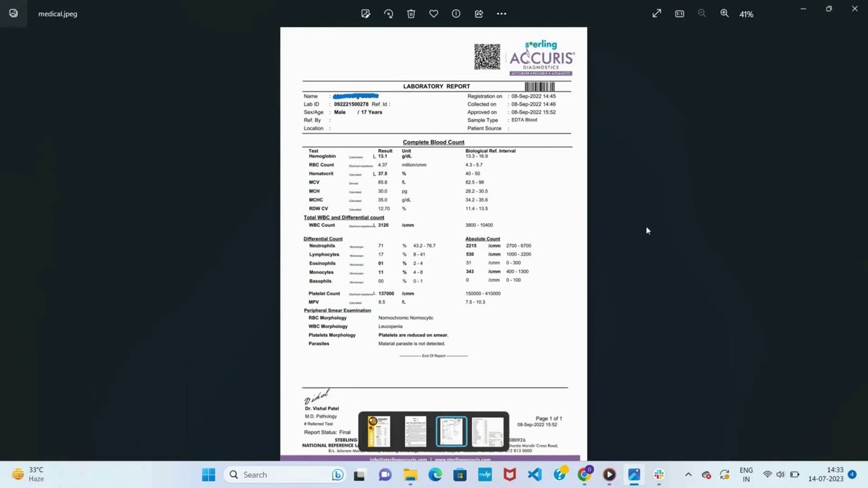The image size is (868, 488).
Task: Click 'Platelets are reduced on smear.' text
Action: 413,335
